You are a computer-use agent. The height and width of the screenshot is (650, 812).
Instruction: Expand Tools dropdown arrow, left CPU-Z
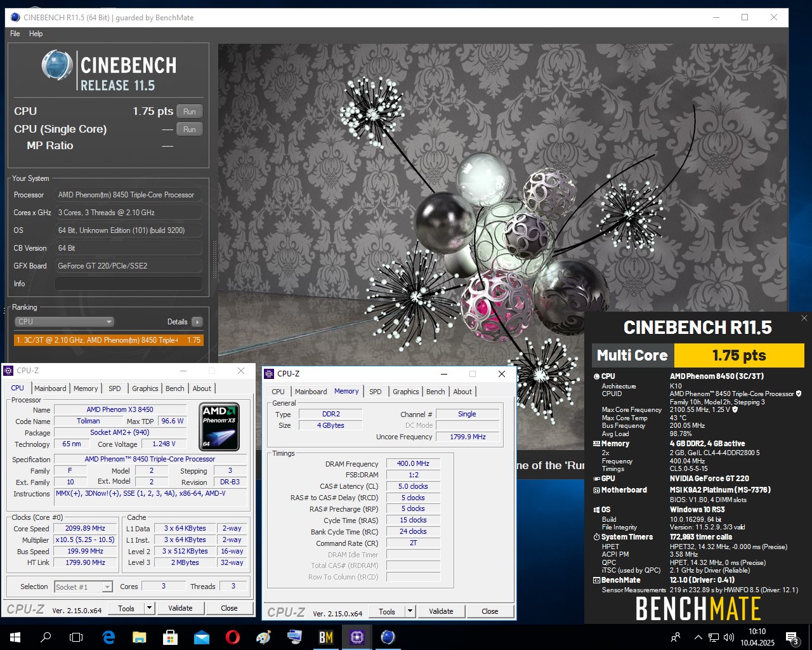point(150,609)
